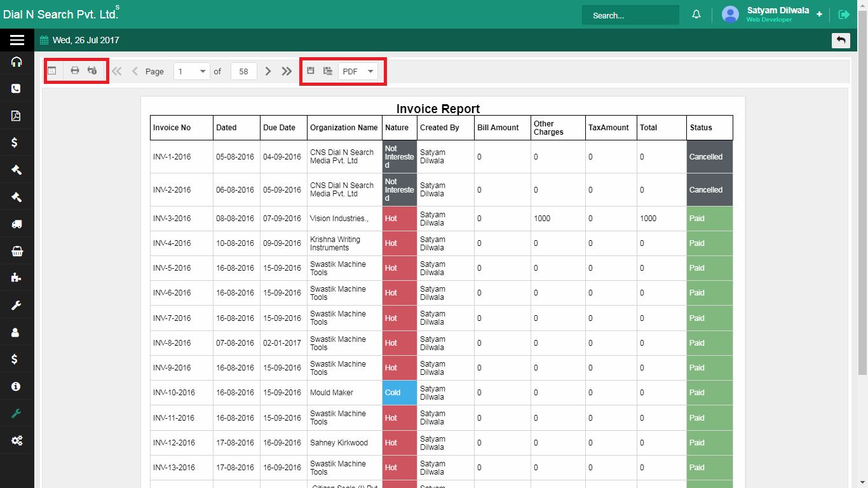
Task: Open the PDF export format dropdown
Action: pyautogui.click(x=358, y=71)
